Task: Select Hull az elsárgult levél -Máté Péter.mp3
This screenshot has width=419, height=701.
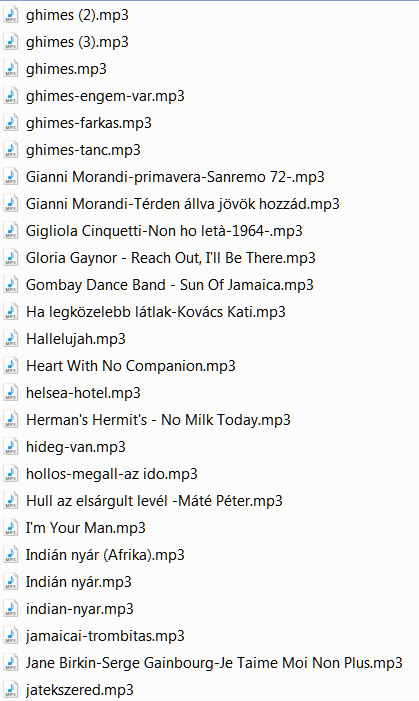Action: [x=154, y=501]
